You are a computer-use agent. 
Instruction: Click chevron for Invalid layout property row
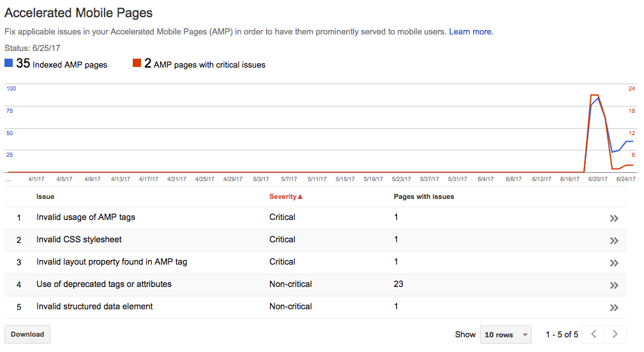(x=614, y=263)
